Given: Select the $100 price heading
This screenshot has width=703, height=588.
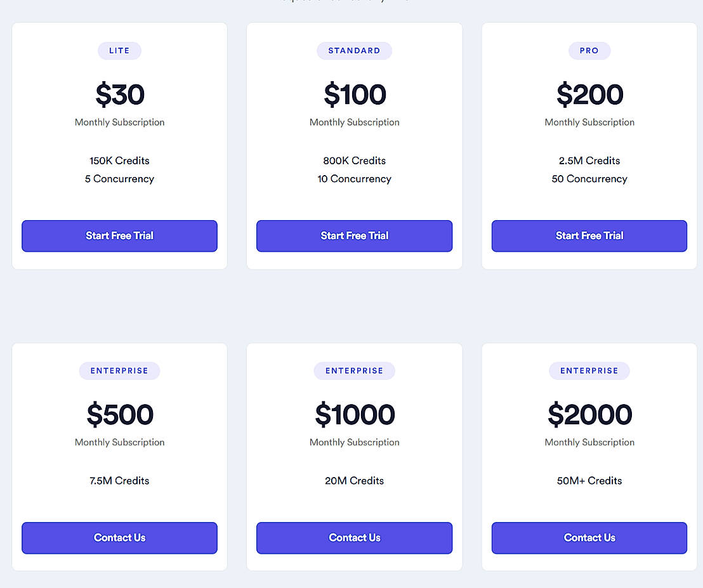Looking at the screenshot, I should click(x=355, y=95).
